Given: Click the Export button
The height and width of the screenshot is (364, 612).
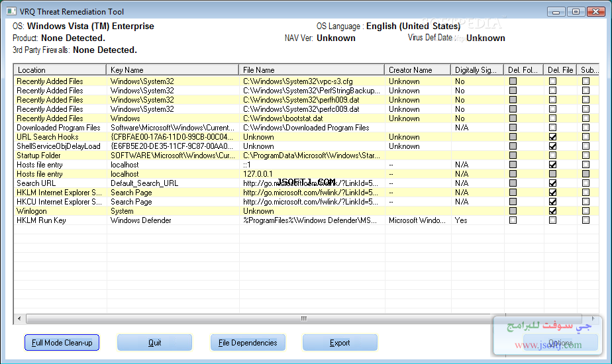Looking at the screenshot, I should pos(340,343).
